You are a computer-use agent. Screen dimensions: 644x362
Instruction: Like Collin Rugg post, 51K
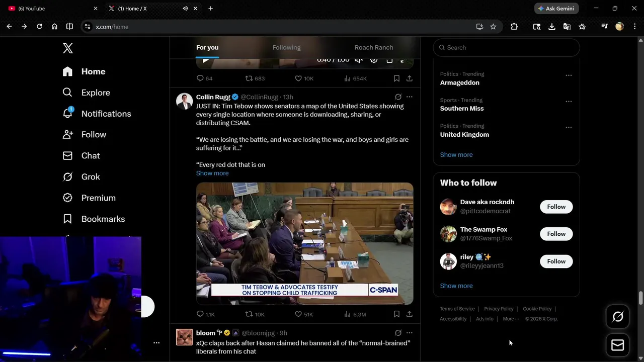click(304, 314)
